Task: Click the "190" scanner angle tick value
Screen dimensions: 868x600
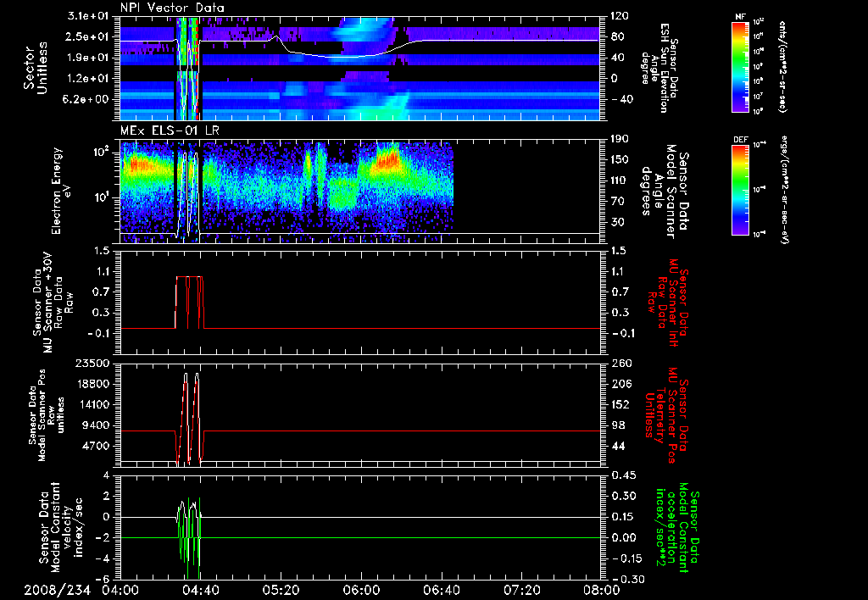Action: click(x=620, y=140)
